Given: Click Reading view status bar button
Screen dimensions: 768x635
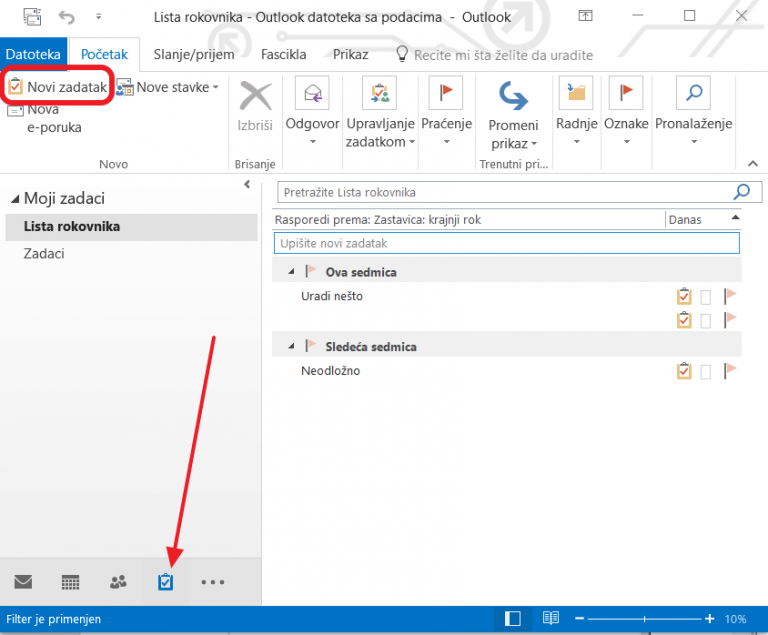Looking at the screenshot, I should click(x=551, y=618).
